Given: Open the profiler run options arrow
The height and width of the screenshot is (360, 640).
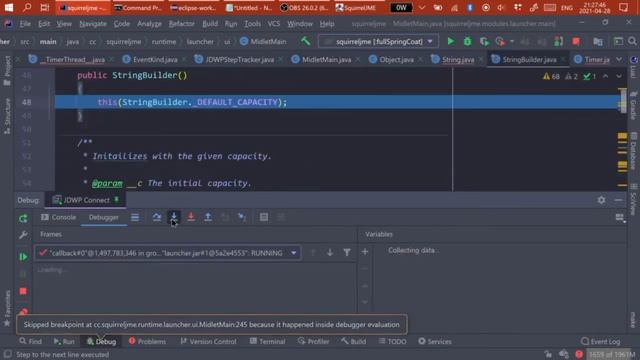Looking at the screenshot, I should [512, 41].
